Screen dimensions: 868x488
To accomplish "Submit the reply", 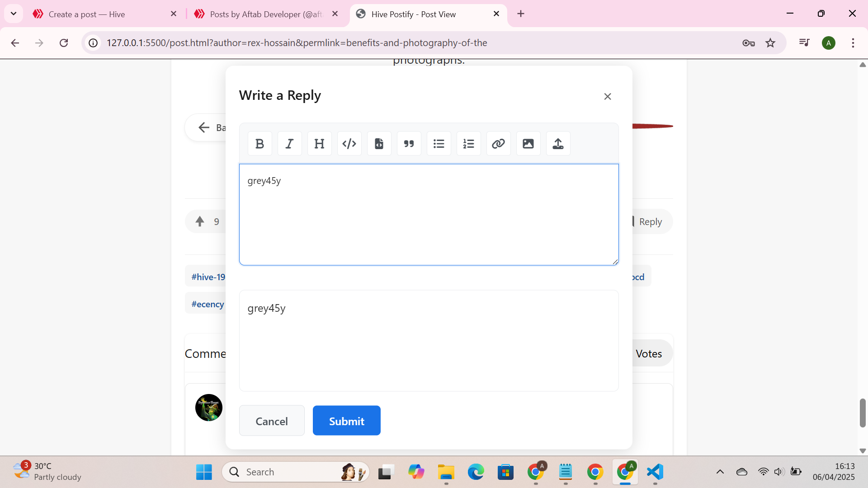I will 347,421.
